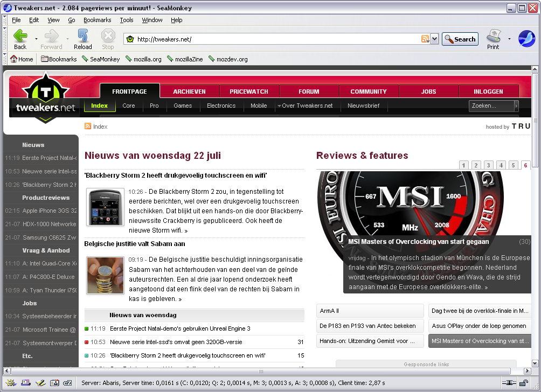Open the Bookmarks folder on personal toolbar
The image size is (541, 392).
(x=59, y=59)
